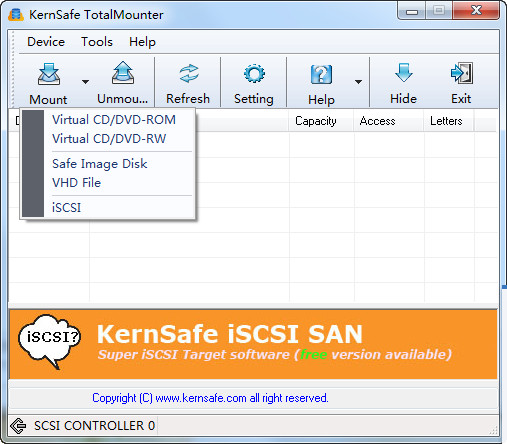Open the Device menu
This screenshot has height=444, width=507.
tap(46, 42)
